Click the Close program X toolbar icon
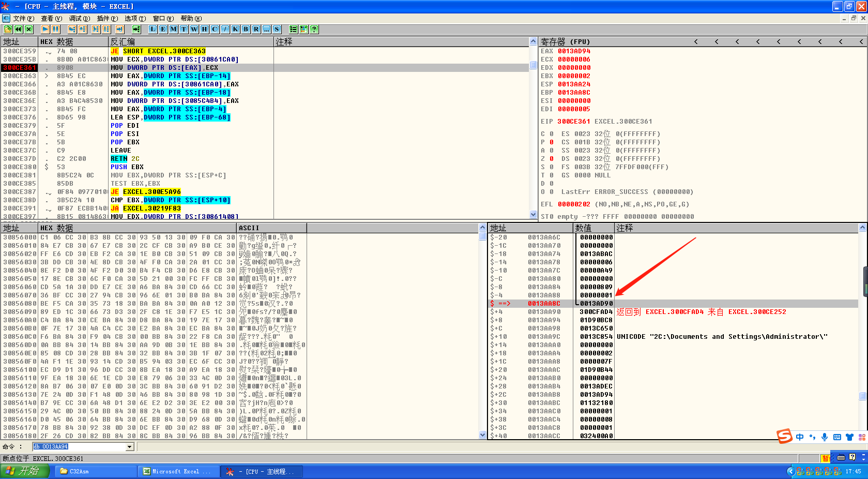This screenshot has width=868, height=479. point(28,29)
